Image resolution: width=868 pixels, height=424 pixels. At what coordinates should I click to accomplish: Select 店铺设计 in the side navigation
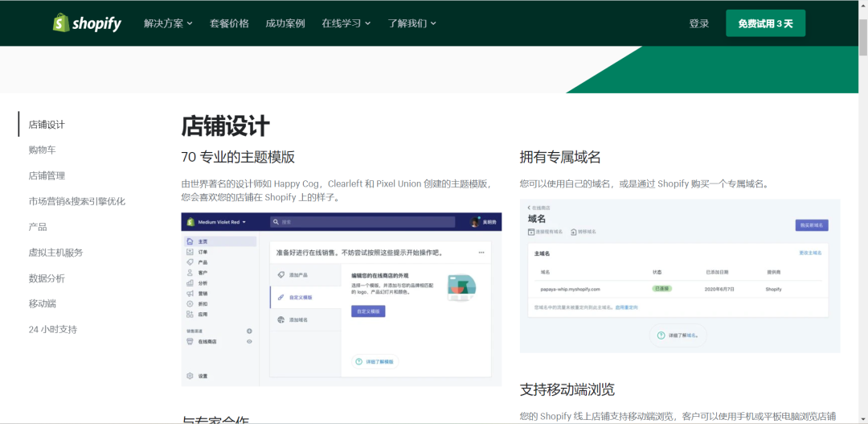coord(47,124)
